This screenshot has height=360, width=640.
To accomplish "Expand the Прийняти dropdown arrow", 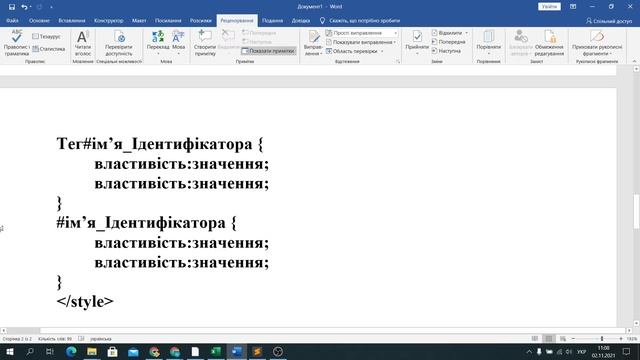I will pyautogui.click(x=417, y=53).
